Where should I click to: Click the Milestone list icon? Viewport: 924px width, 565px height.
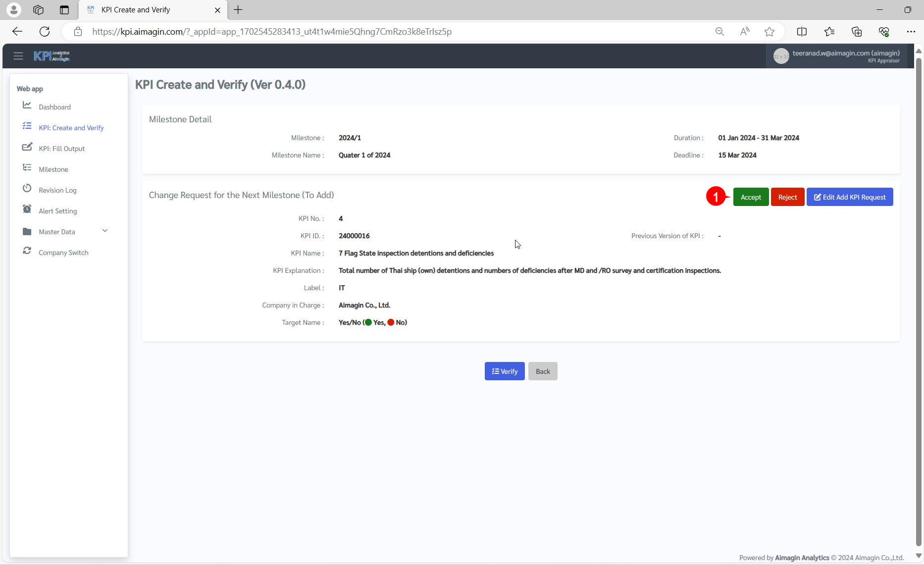pos(27,168)
